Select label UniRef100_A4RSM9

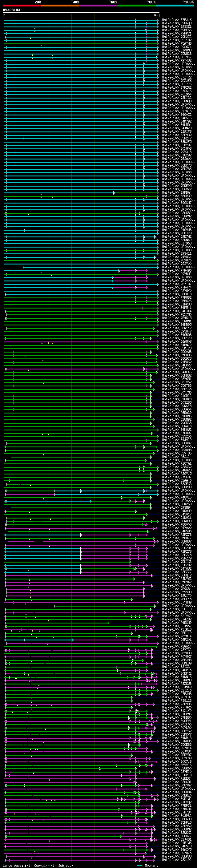pos(177,623)
